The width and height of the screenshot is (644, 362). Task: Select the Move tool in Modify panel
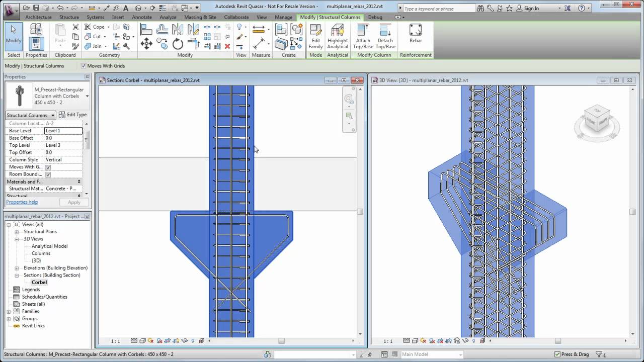click(146, 44)
